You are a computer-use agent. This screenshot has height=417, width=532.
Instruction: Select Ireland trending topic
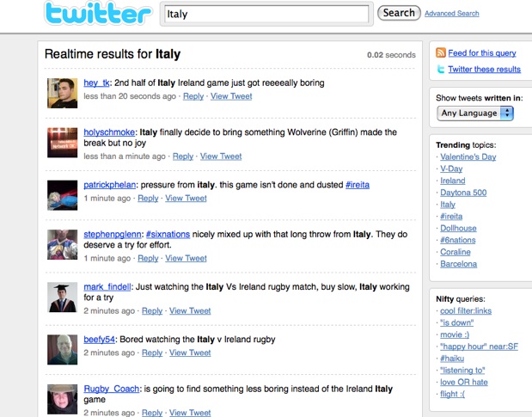tap(453, 181)
